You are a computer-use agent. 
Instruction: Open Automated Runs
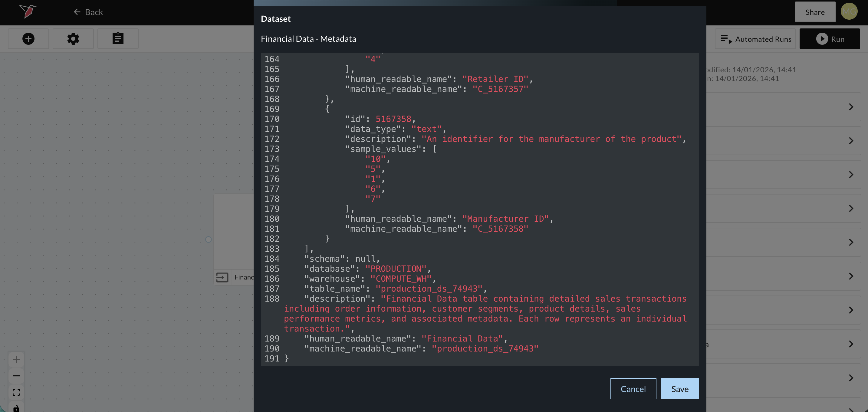755,39
